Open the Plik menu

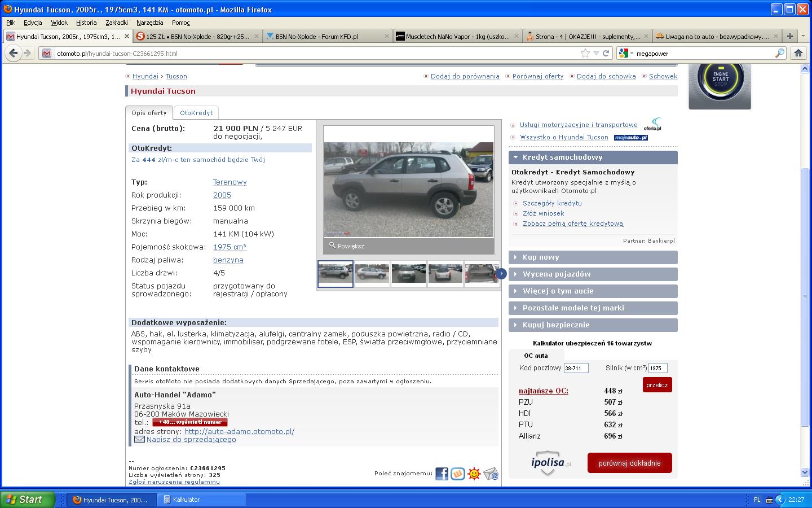(11, 23)
